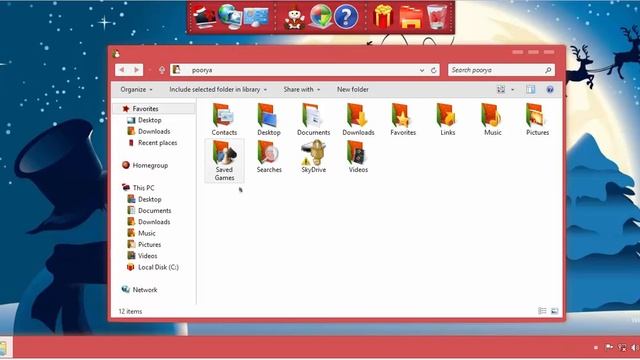Open Explorer help question mark button
The height and width of the screenshot is (360, 640).
tap(550, 89)
